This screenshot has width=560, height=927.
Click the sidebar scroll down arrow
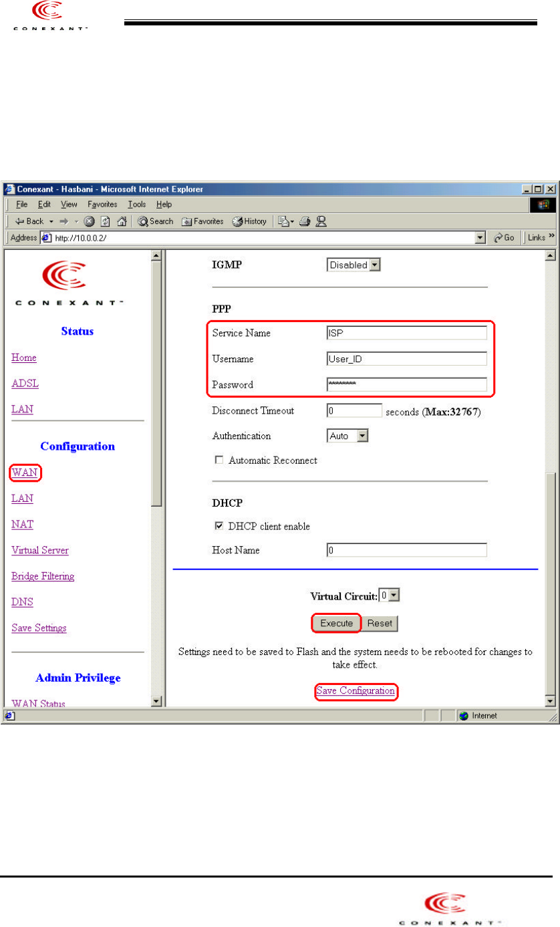(x=156, y=701)
